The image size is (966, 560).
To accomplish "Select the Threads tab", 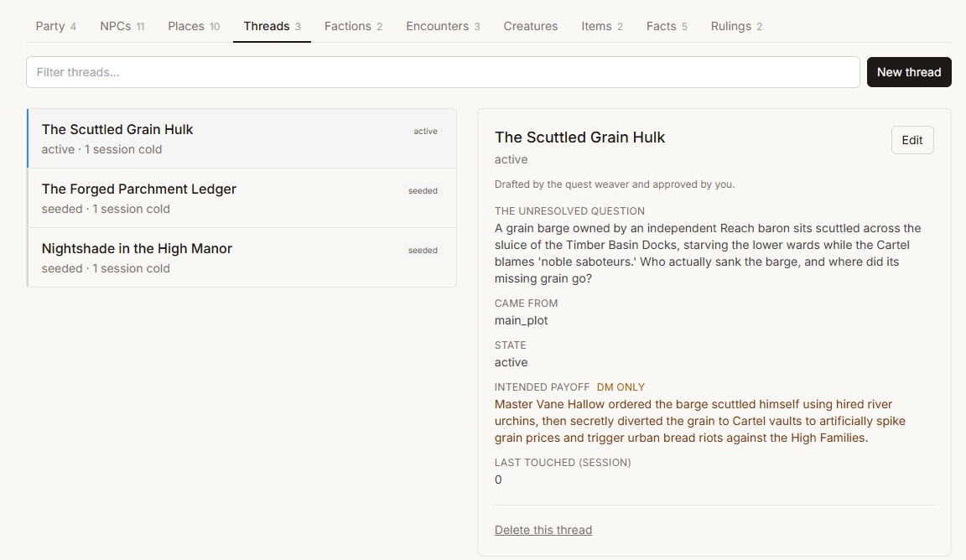I will (272, 27).
